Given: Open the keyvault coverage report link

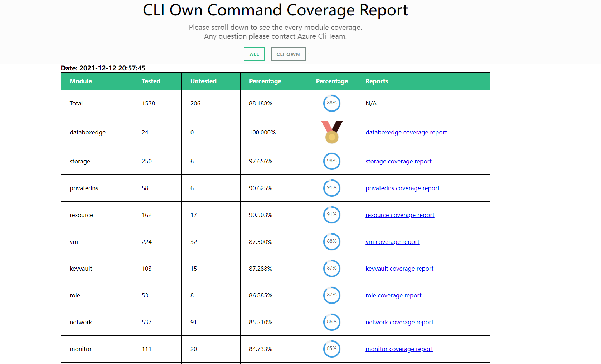Looking at the screenshot, I should (399, 269).
